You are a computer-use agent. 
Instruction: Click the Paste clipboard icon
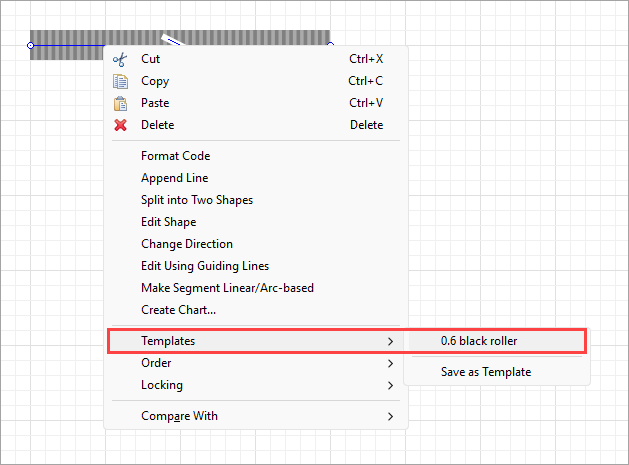(x=121, y=103)
